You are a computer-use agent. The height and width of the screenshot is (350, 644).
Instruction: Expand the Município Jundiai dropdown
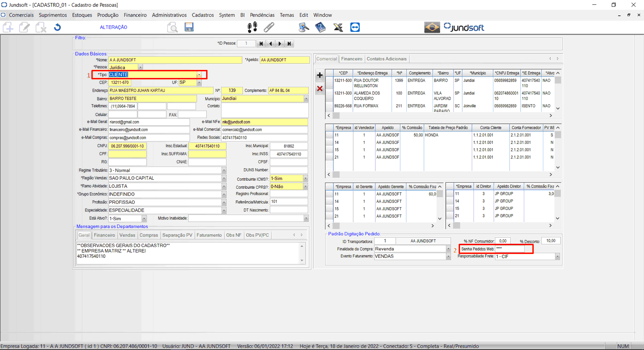[x=306, y=99]
